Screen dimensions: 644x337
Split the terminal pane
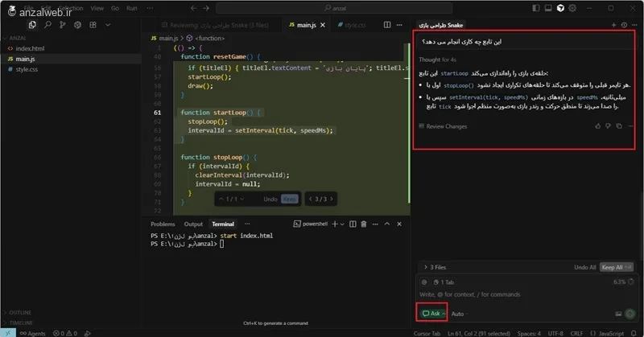pos(353,224)
